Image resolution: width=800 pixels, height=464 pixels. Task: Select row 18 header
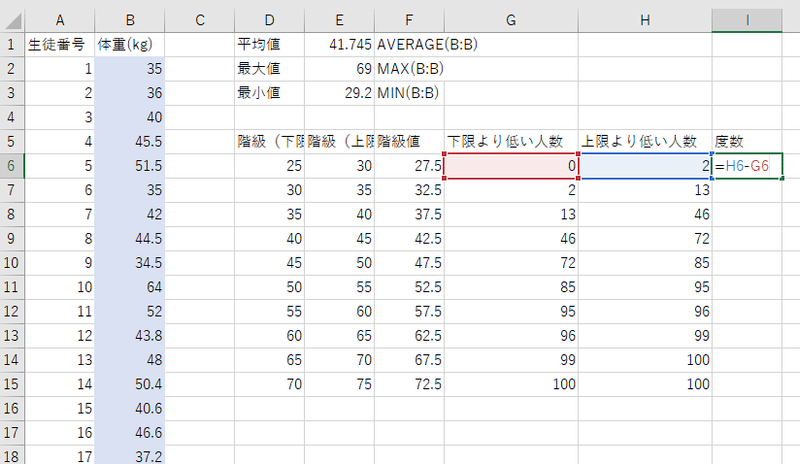point(12,456)
